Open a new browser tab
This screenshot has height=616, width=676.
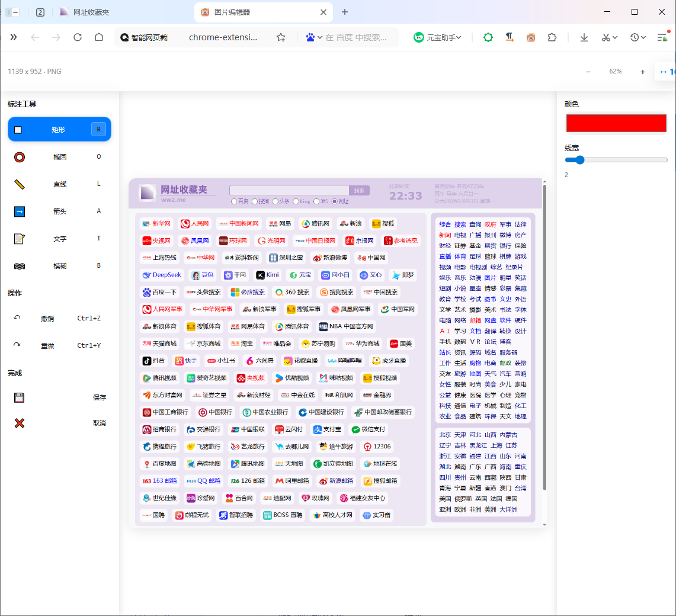click(344, 12)
